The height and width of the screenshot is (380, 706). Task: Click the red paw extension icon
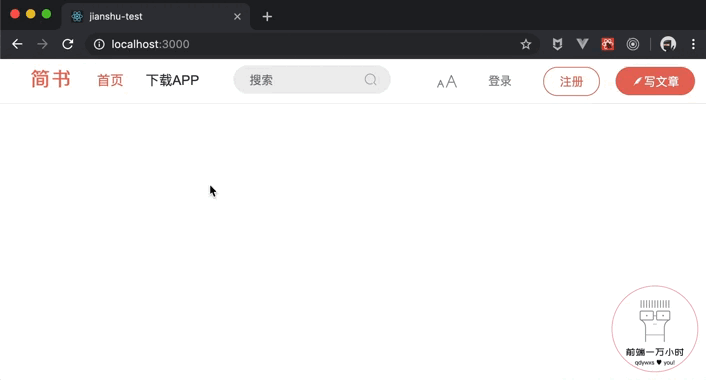(607, 44)
